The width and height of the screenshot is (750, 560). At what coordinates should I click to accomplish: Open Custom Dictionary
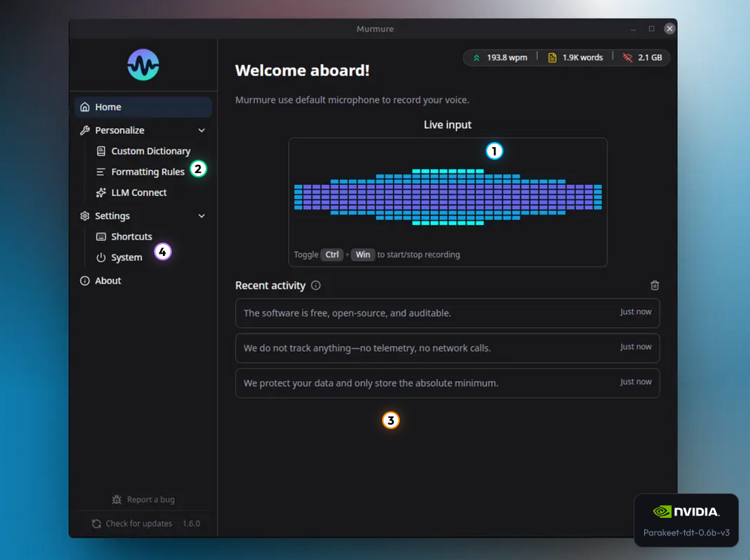[x=151, y=151]
